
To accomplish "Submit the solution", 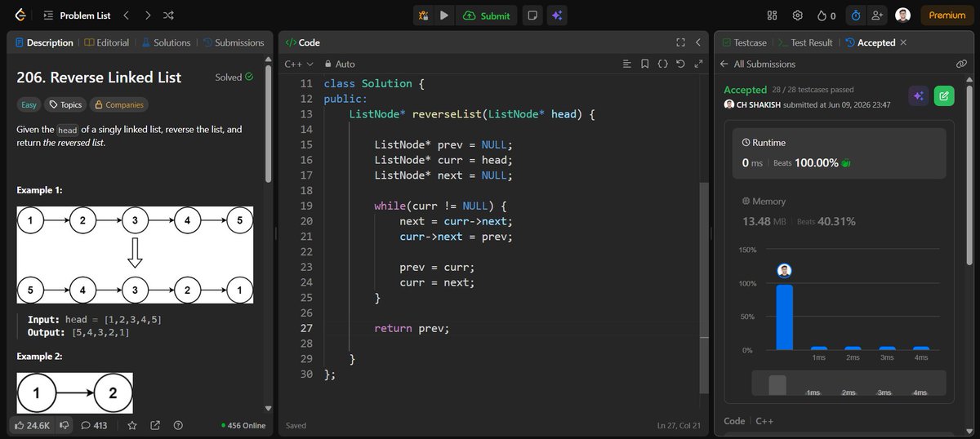I will [x=487, y=16].
